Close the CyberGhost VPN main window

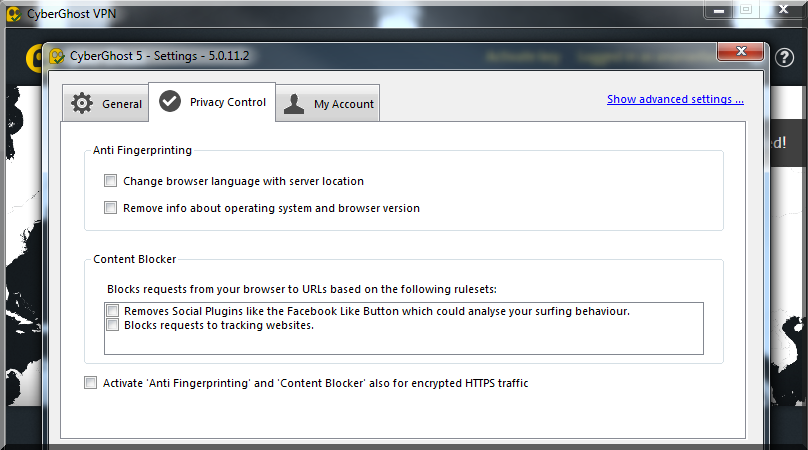click(x=783, y=9)
